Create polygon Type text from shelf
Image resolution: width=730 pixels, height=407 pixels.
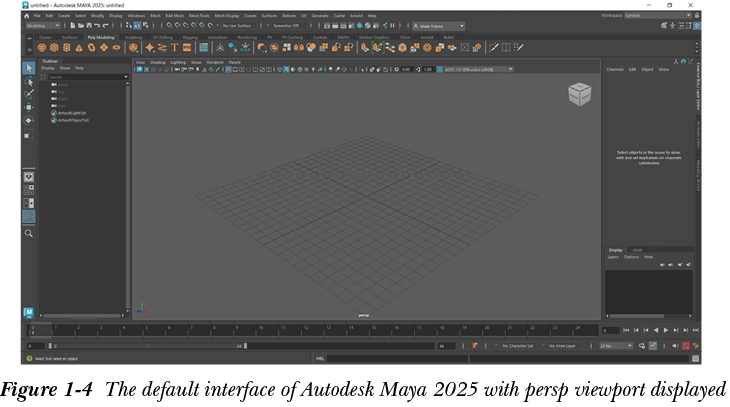tap(174, 47)
